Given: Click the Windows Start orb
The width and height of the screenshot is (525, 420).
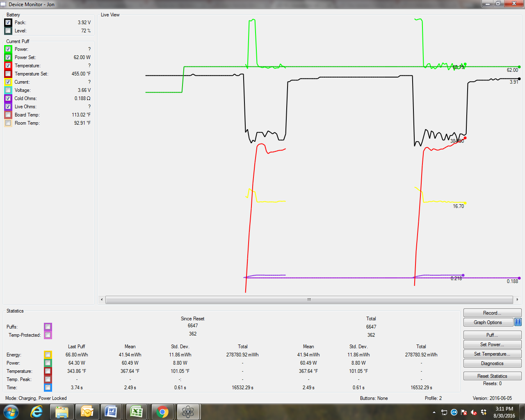Looking at the screenshot, I should tap(11, 411).
